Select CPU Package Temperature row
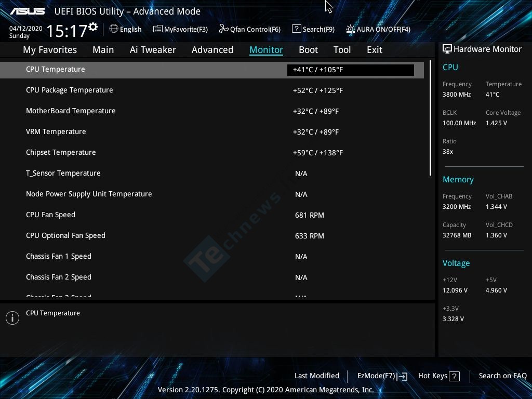 (212, 90)
